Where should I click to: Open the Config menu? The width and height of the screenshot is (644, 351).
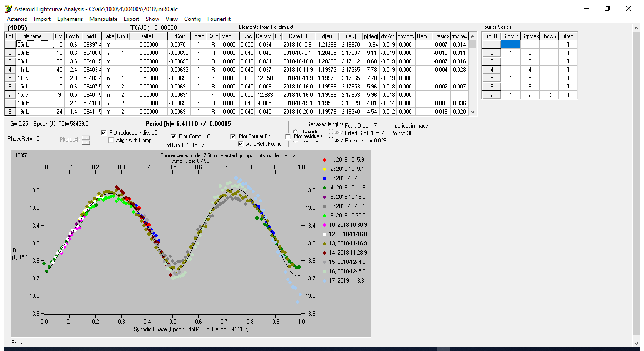[x=192, y=19]
